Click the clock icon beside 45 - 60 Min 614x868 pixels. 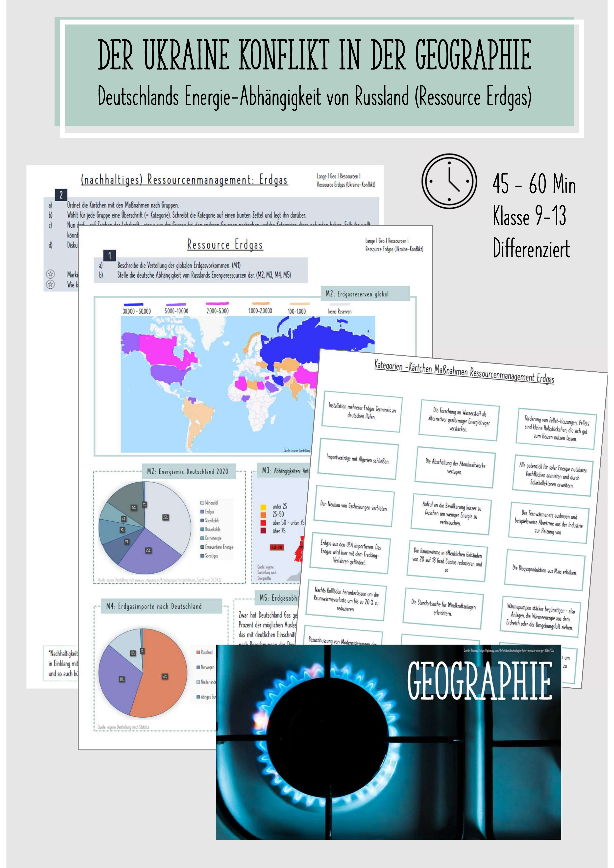[x=449, y=181]
